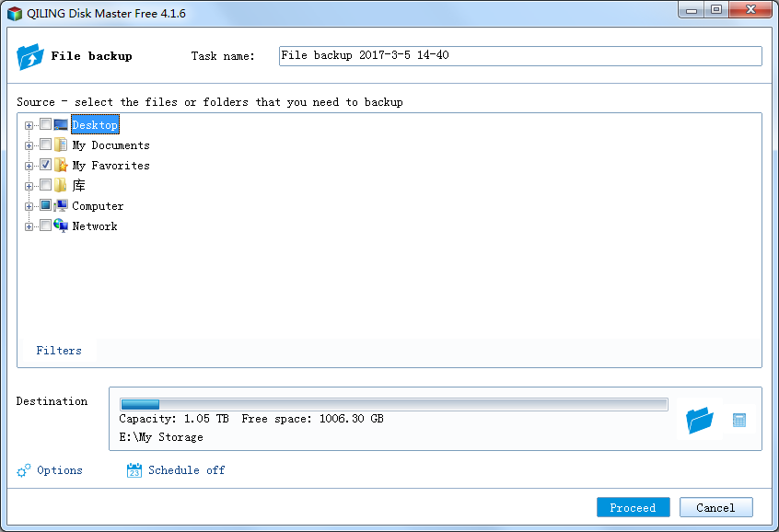Open the Options link

[60, 470]
